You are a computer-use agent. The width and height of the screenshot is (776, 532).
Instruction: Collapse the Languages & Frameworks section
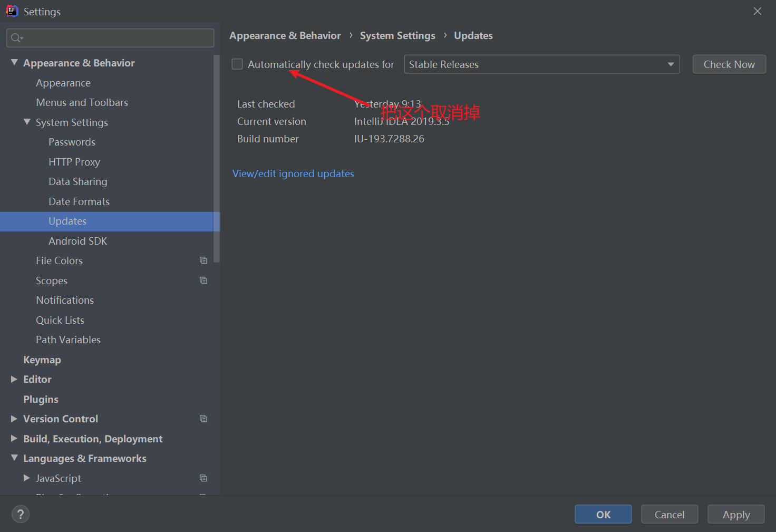click(x=14, y=458)
